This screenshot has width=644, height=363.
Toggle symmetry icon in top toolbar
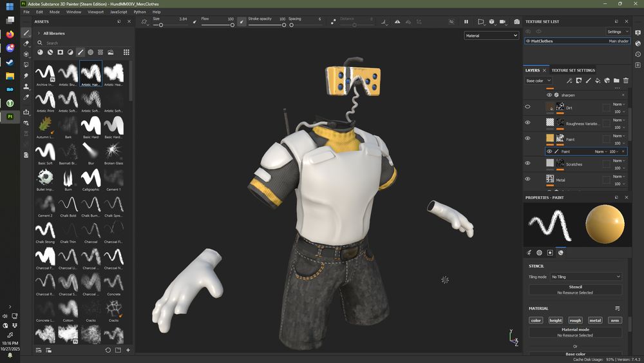point(397,22)
